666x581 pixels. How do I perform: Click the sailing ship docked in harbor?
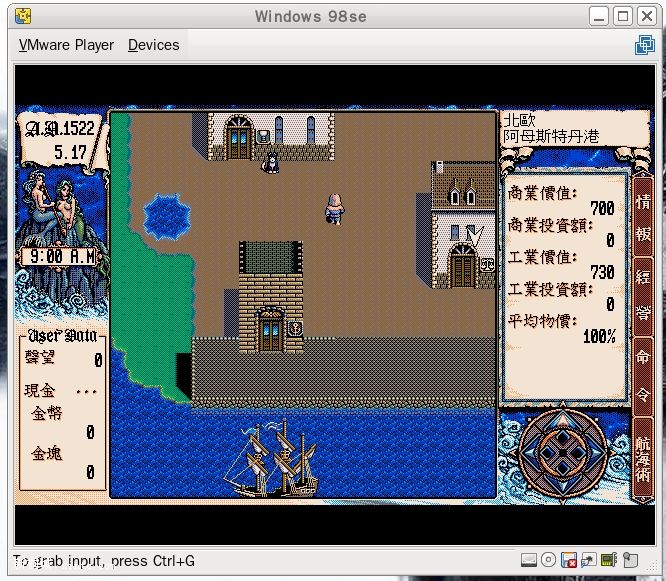coord(270,459)
